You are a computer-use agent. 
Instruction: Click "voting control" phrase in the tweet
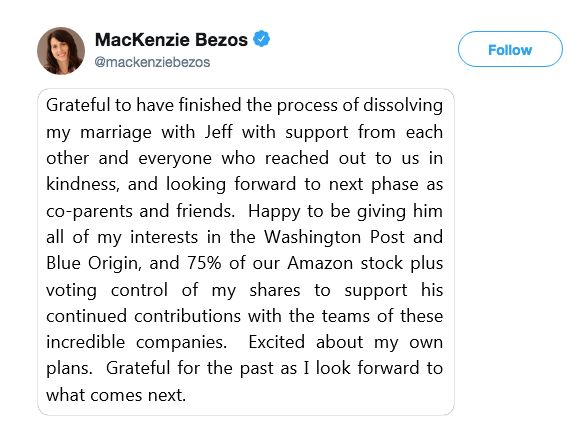pyautogui.click(x=107, y=290)
